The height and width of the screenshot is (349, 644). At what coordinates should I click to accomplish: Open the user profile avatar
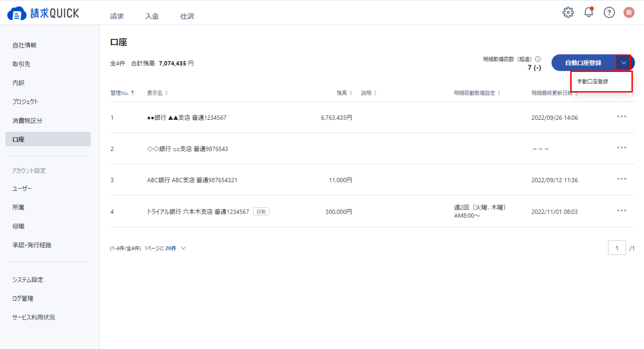[x=629, y=13]
